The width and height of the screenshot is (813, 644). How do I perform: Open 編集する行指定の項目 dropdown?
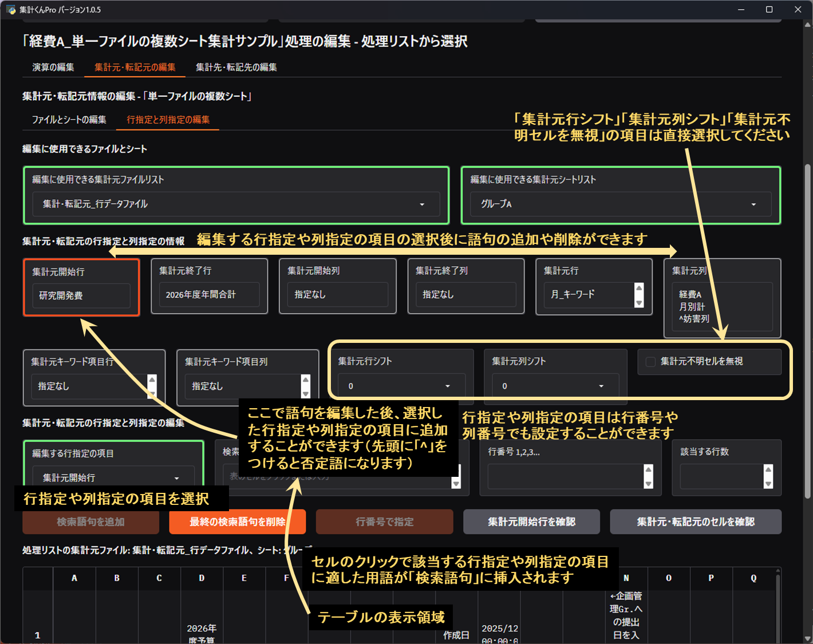(113, 477)
